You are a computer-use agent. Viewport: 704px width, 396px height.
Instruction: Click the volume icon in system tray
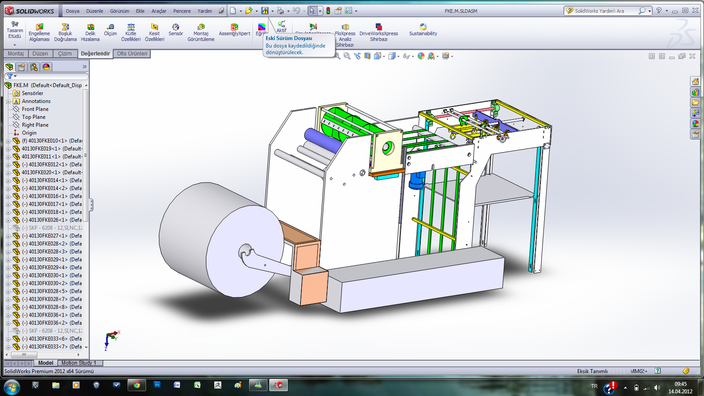[x=657, y=387]
